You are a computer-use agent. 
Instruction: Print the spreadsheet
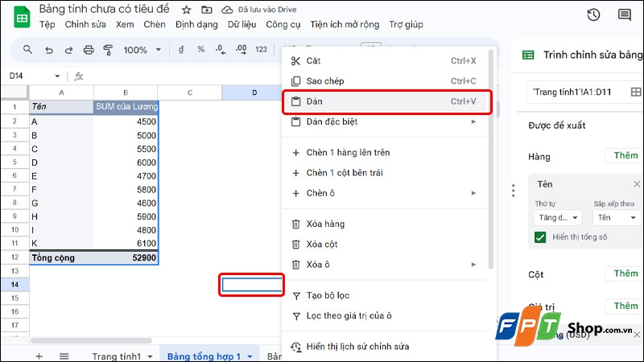click(x=89, y=50)
